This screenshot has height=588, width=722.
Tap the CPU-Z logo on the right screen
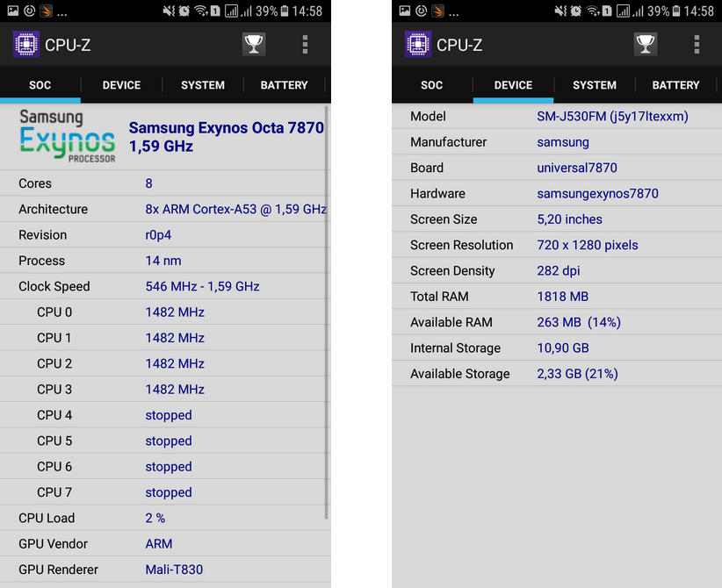tap(417, 44)
